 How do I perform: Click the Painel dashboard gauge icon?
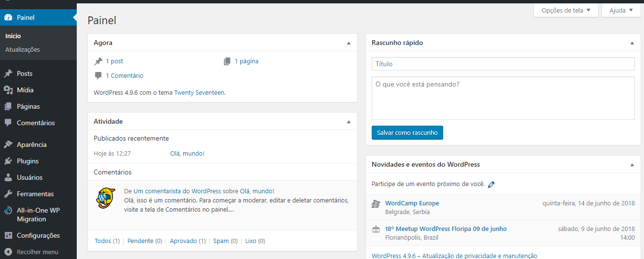(x=8, y=17)
